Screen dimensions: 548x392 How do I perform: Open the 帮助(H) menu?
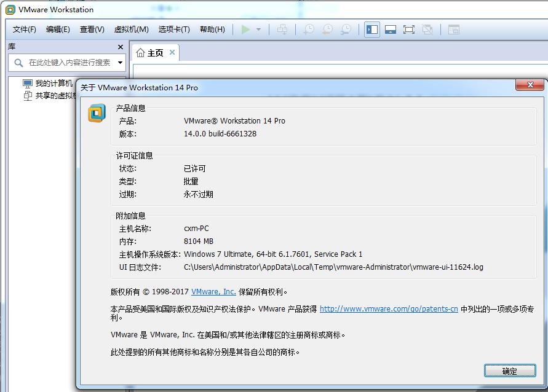(x=212, y=29)
